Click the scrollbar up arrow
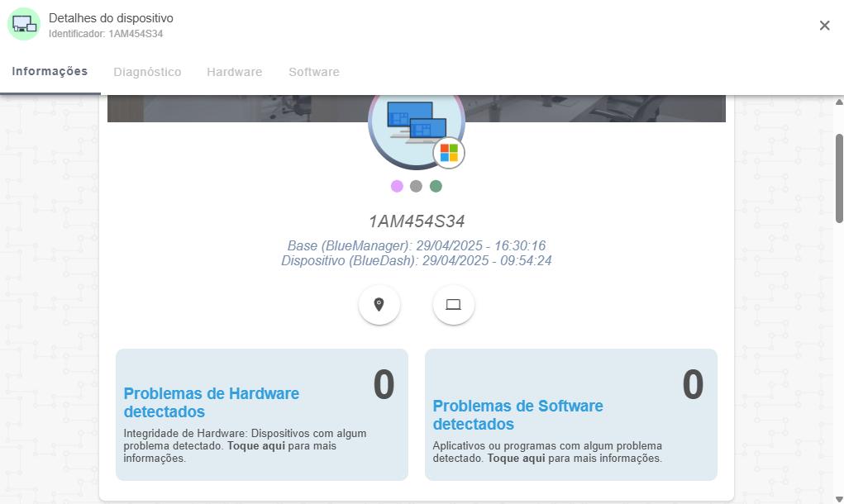The height and width of the screenshot is (504, 844). click(x=839, y=101)
